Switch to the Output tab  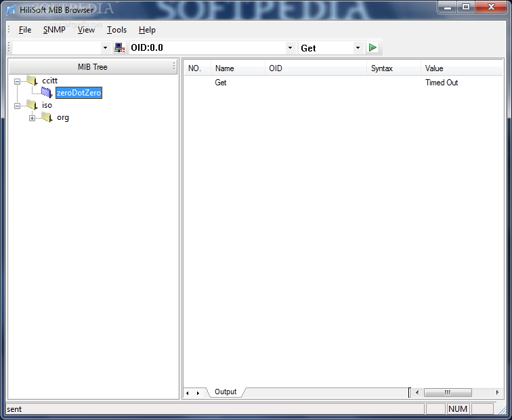click(226, 392)
